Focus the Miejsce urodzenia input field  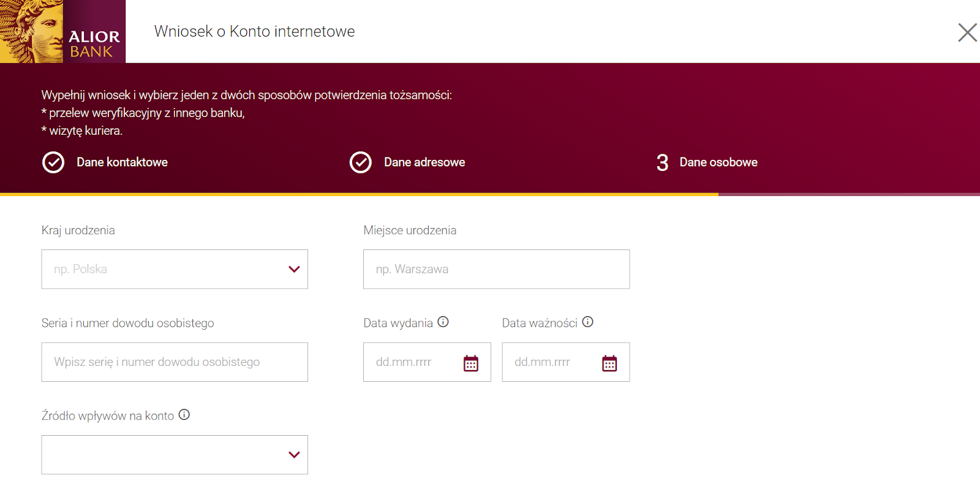(496, 269)
